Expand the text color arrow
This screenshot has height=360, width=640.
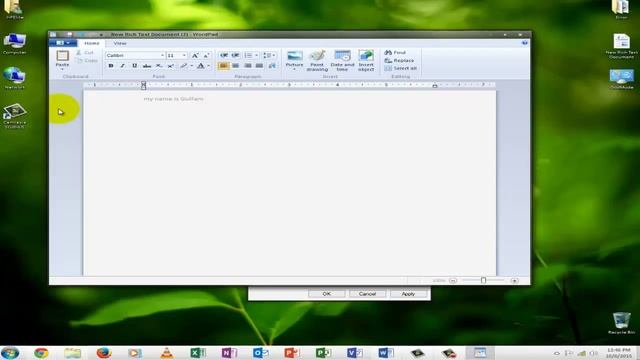(208, 66)
